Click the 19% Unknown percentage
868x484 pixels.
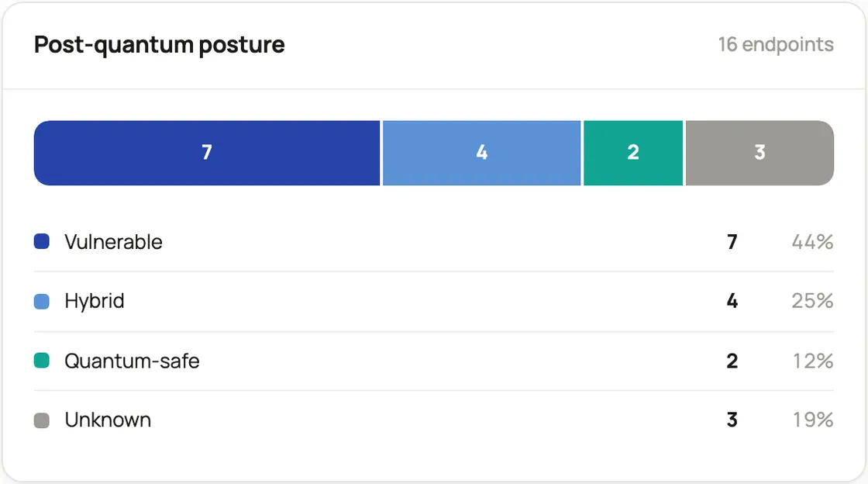coord(813,420)
